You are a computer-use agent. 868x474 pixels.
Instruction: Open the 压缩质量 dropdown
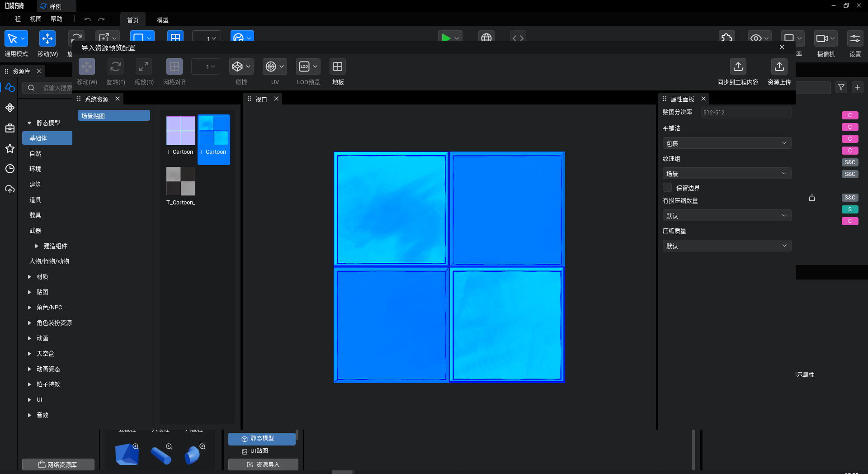click(727, 246)
